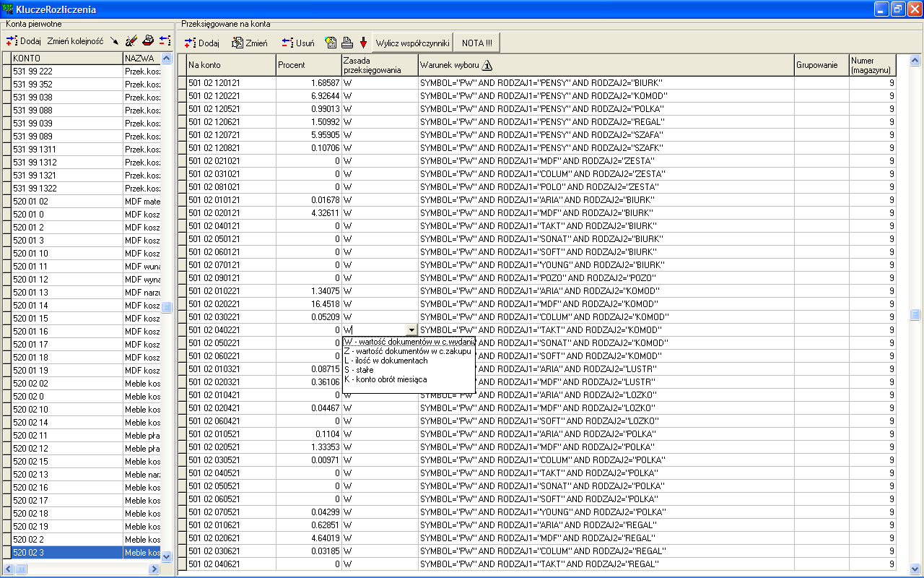Screen dimensions: 924x578
Task: Close the KluczeRozliczenia window
Action: click(x=913, y=9)
